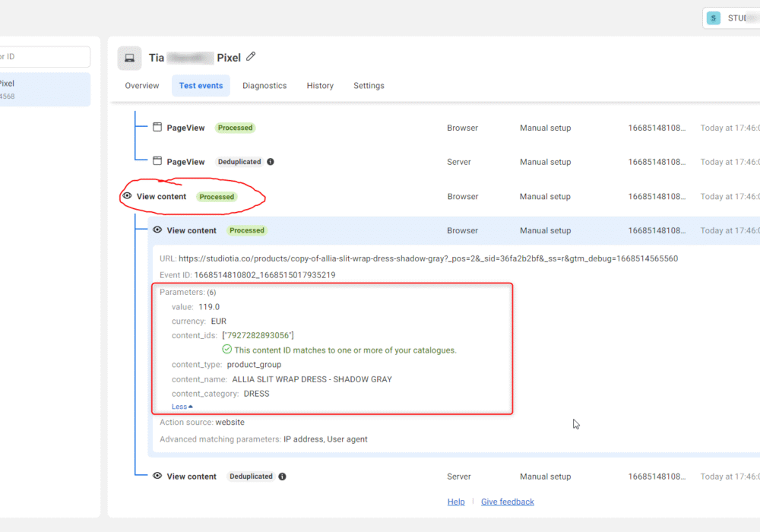Click window icon of Processed PageView event
The height and width of the screenshot is (532, 760).
point(157,128)
